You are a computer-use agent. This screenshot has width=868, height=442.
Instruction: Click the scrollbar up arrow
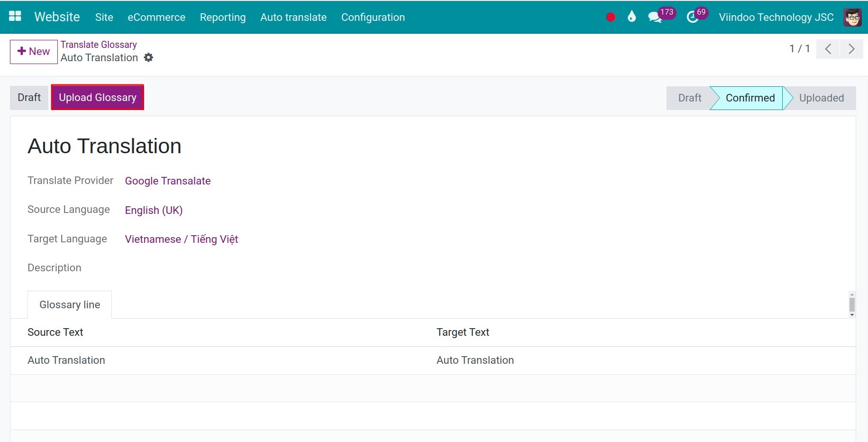point(852,295)
